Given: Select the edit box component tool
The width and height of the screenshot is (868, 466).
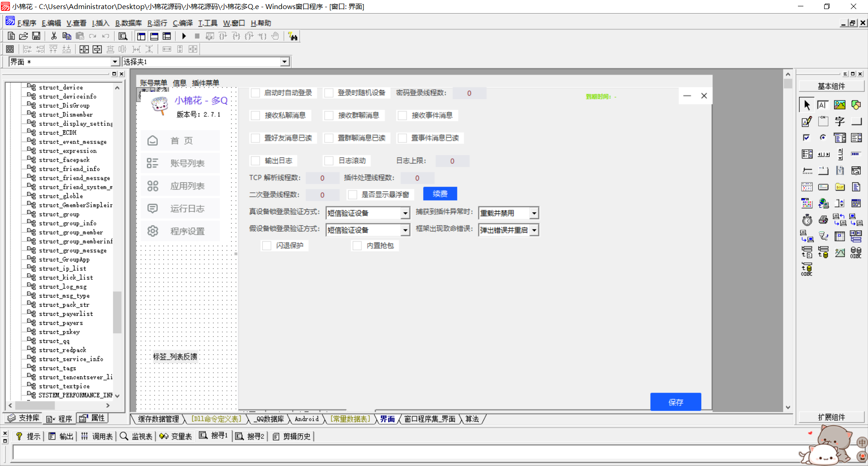Looking at the screenshot, I should (823, 105).
